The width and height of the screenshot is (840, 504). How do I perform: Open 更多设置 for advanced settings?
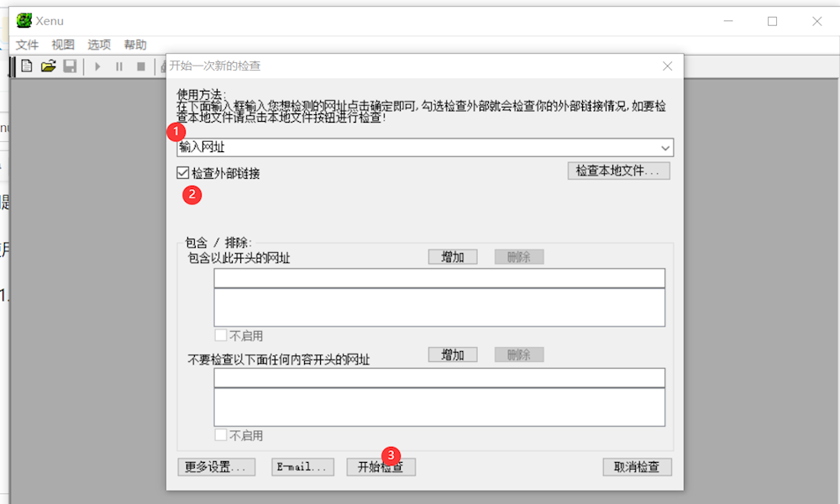216,467
